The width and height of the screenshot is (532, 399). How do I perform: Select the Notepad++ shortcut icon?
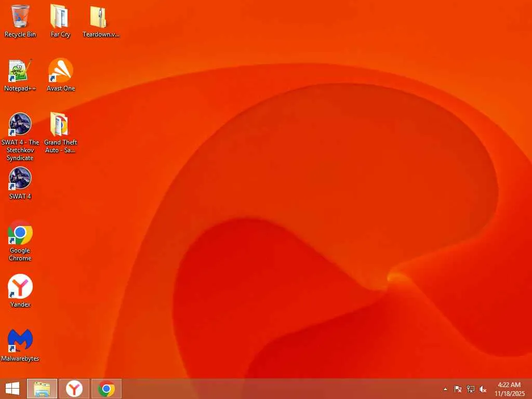(20, 71)
